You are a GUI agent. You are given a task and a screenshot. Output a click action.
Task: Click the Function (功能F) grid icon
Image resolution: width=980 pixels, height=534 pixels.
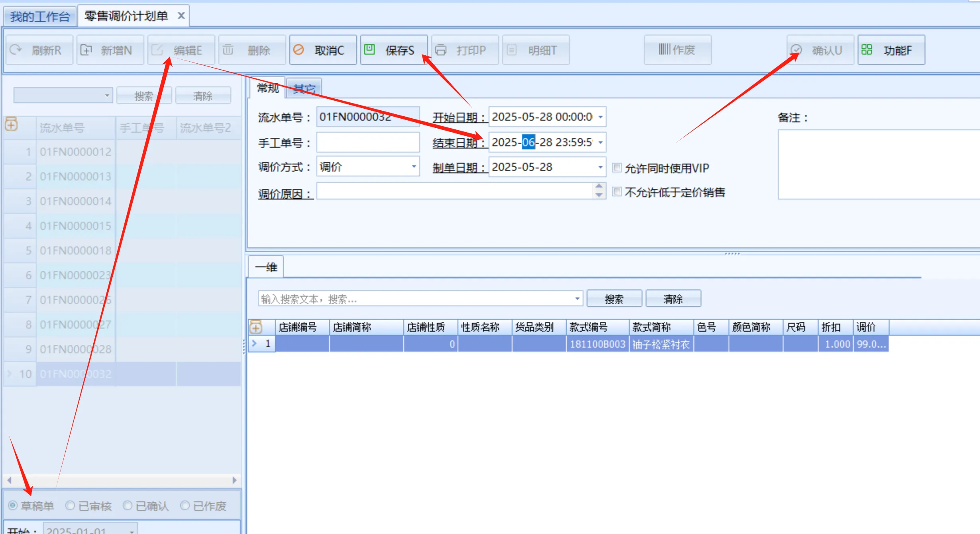pos(866,50)
